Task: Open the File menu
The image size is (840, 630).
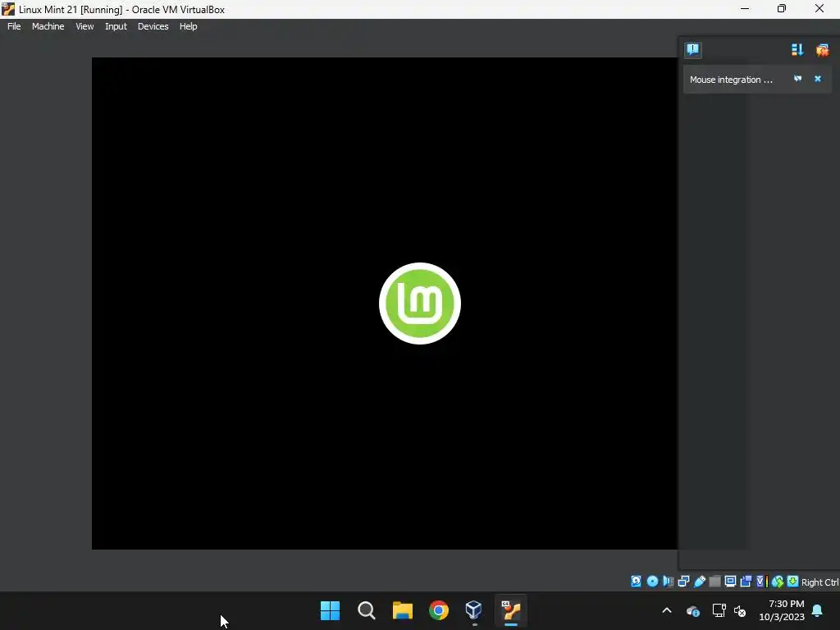Action: (14, 26)
